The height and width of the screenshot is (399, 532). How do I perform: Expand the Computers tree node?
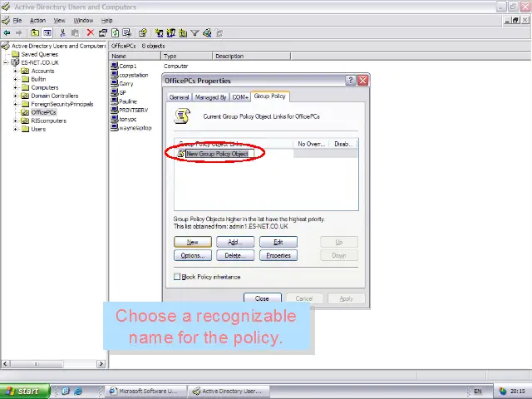[15, 87]
